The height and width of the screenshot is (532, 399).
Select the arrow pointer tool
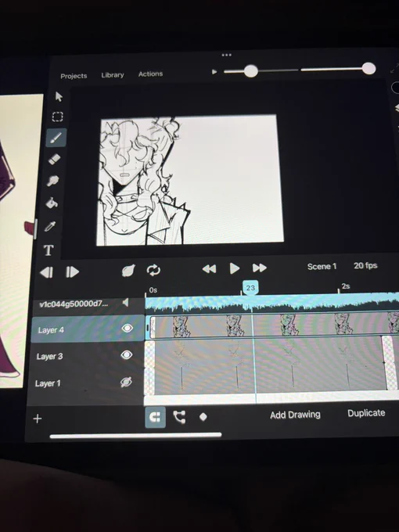click(59, 97)
